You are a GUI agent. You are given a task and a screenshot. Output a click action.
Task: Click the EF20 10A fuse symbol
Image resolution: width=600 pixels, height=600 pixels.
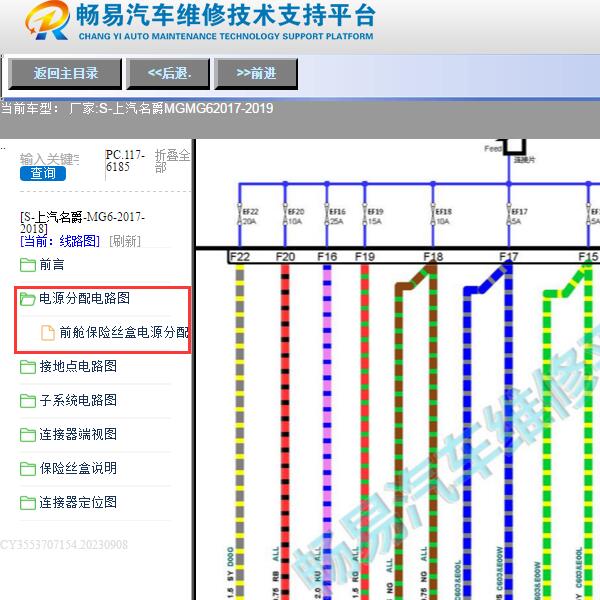[x=285, y=215]
